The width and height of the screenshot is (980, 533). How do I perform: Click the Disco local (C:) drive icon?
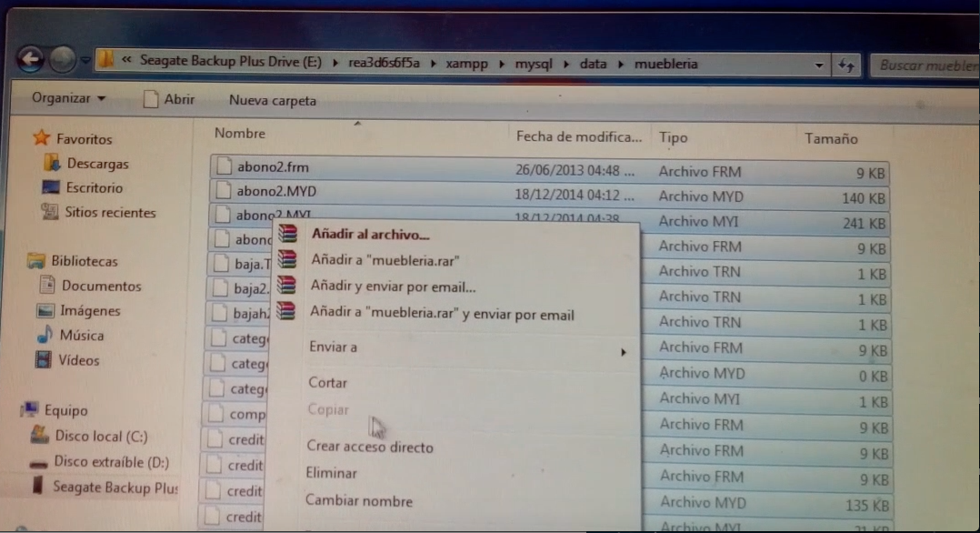(40, 436)
